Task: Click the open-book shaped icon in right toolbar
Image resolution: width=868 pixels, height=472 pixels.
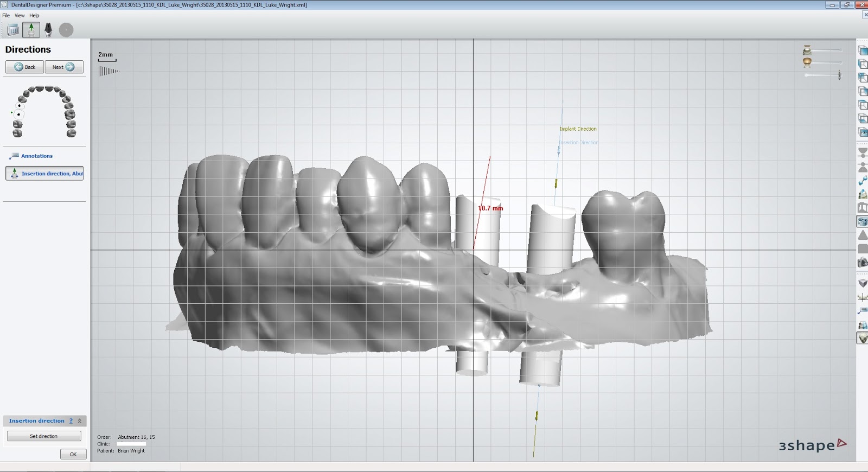Action: (x=863, y=208)
